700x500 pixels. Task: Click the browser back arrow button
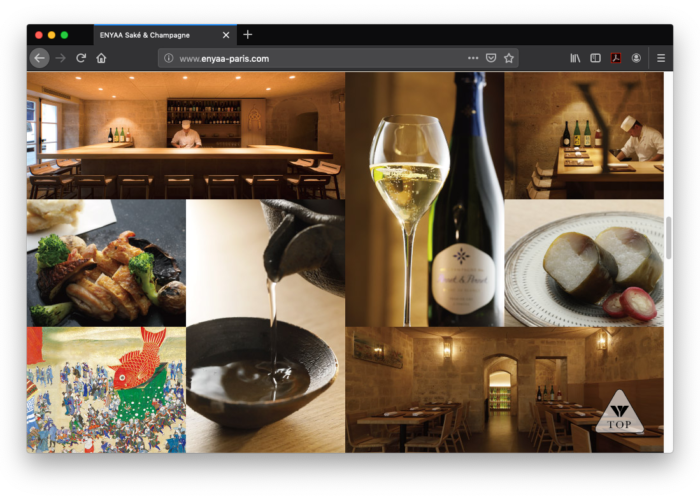39,58
